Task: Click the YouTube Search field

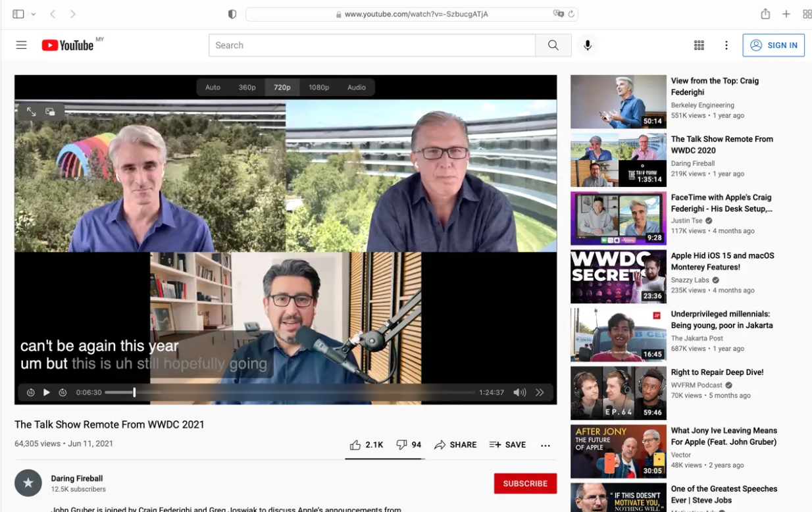Action: pos(372,45)
